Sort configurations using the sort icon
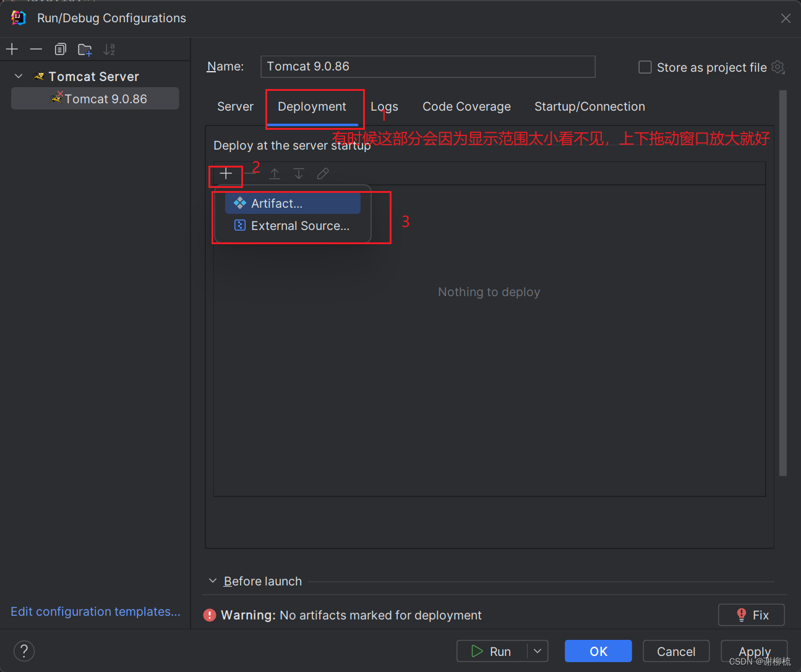 point(109,49)
